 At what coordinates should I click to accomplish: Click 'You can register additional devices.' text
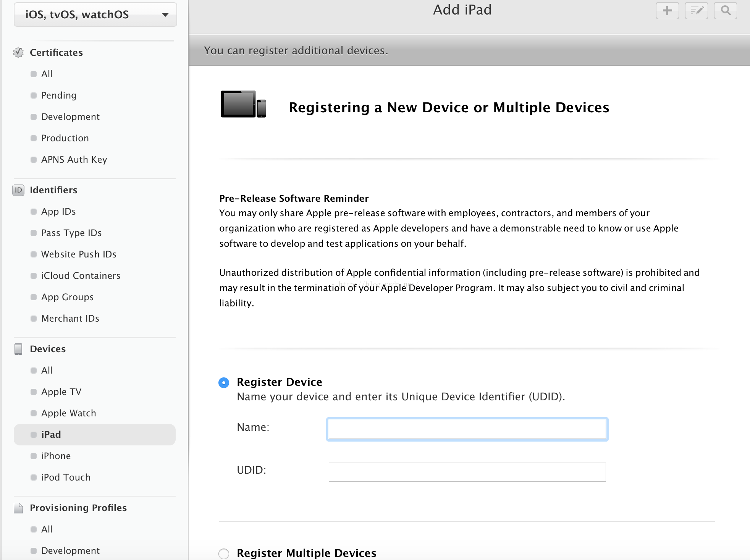click(x=296, y=50)
